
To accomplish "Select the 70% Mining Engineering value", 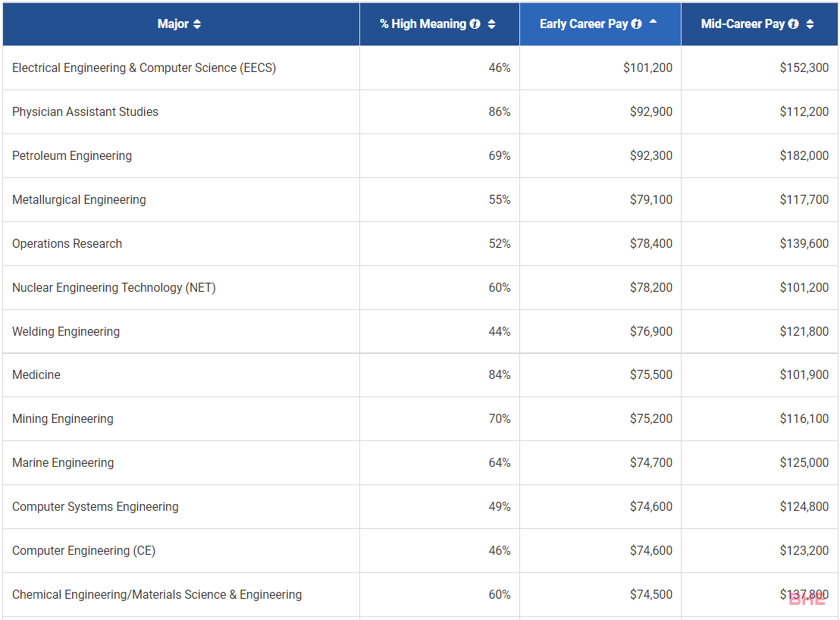I will (500, 418).
